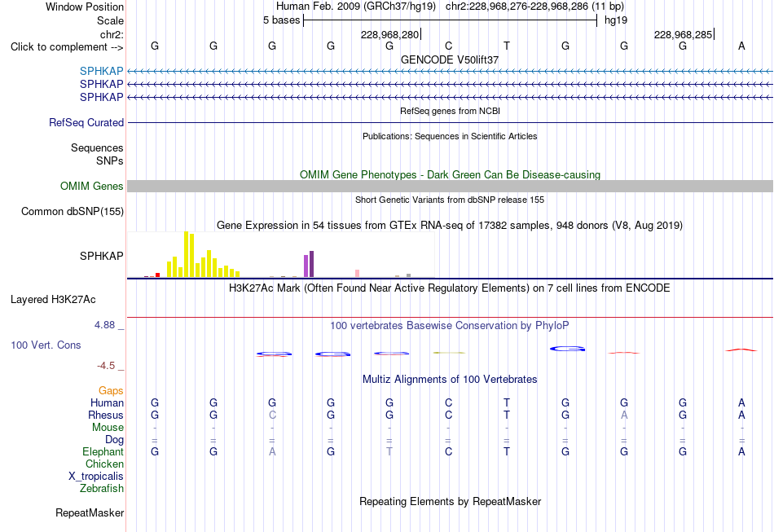Click the 'Zebrafish' alignment row label
Screen dimensions: 774x532
[102, 489]
